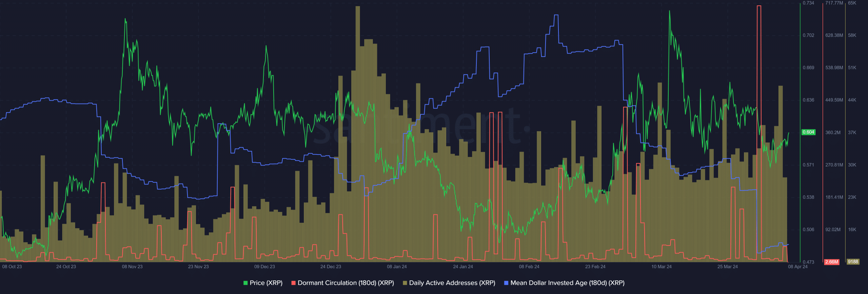Click the 538.98M dormant axis value
Image resolution: width=868 pixels, height=294 pixels.
coord(834,67)
